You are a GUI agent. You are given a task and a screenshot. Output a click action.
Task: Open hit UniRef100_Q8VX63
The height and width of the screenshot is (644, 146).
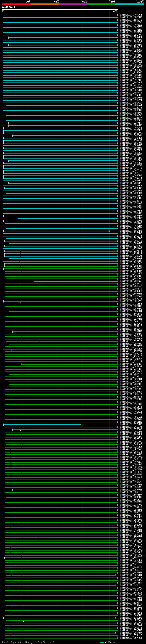[131, 281]
